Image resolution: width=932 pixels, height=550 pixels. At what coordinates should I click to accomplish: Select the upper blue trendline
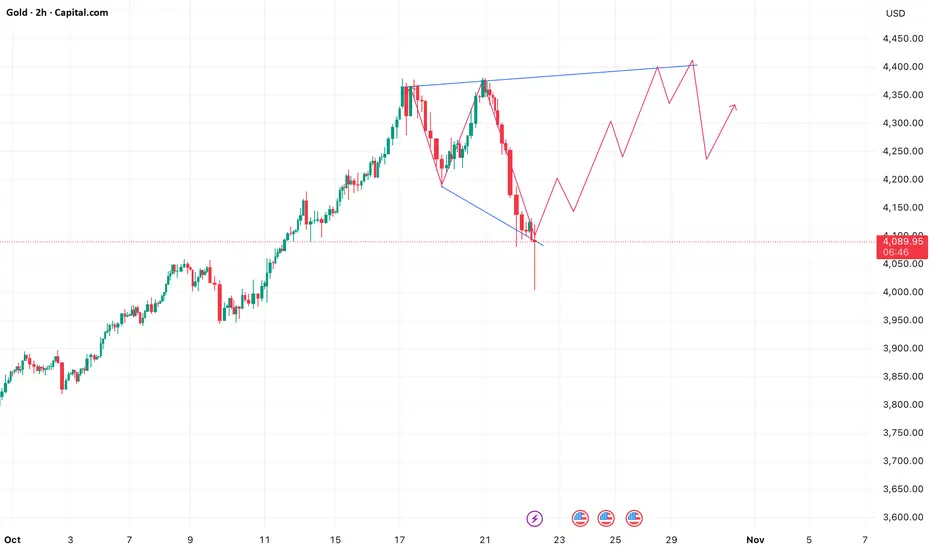coord(550,75)
